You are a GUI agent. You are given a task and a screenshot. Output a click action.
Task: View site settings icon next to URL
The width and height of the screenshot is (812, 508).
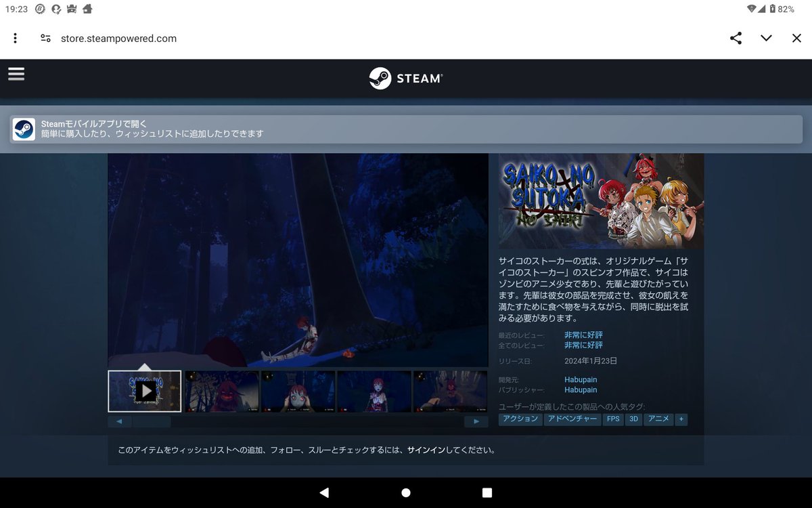[x=45, y=39]
